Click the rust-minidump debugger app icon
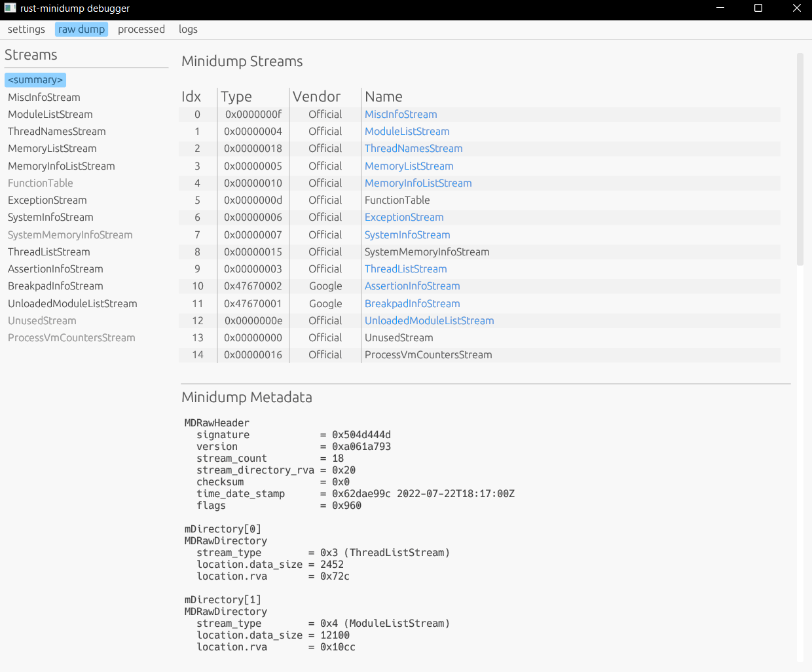This screenshot has width=812, height=672. 10,8
